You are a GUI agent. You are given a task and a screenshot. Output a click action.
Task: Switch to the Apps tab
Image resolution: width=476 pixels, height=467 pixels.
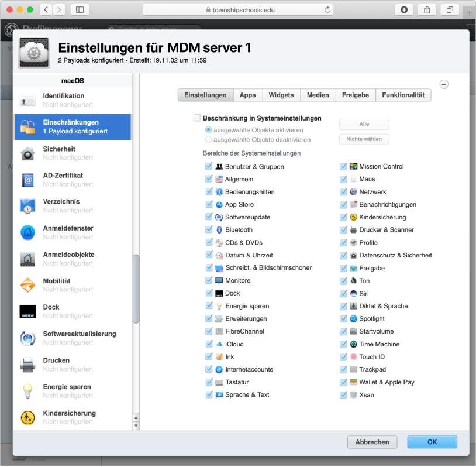tap(248, 95)
